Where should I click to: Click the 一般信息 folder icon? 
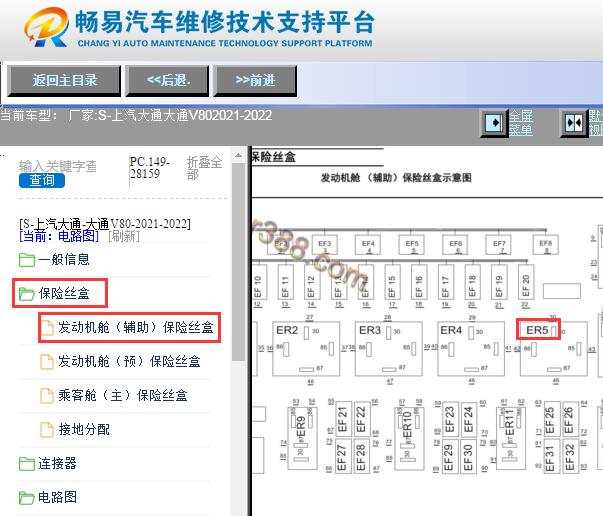(27, 260)
